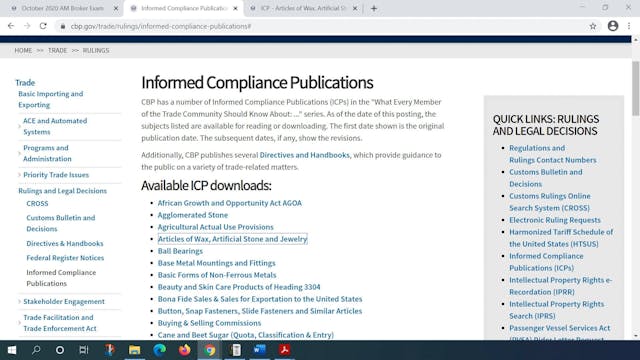This screenshot has width=640, height=360.
Task: Bookmark this page with the star icon
Action: click(593, 26)
